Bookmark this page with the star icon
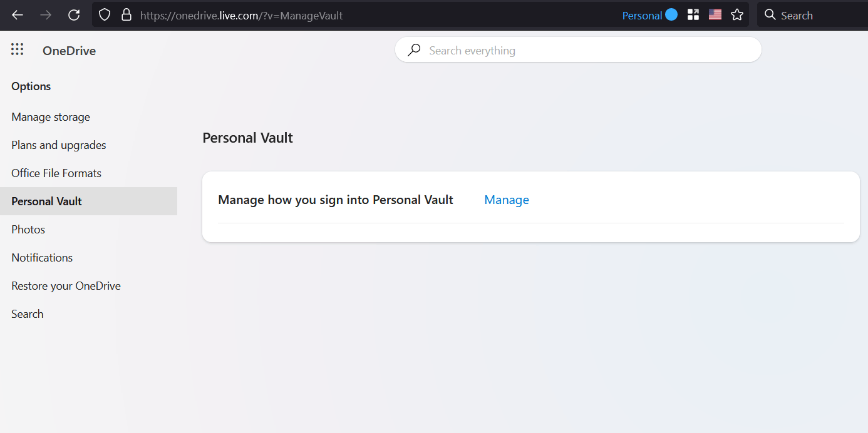 click(737, 14)
